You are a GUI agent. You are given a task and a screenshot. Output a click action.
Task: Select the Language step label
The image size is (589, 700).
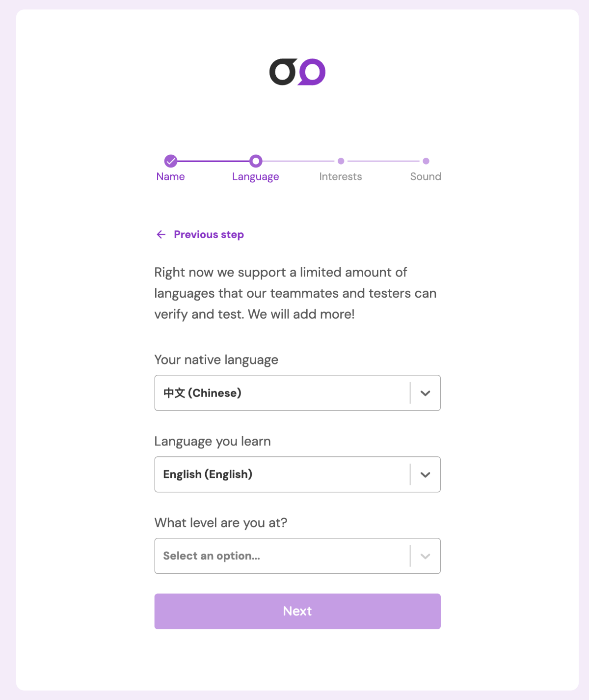click(256, 177)
